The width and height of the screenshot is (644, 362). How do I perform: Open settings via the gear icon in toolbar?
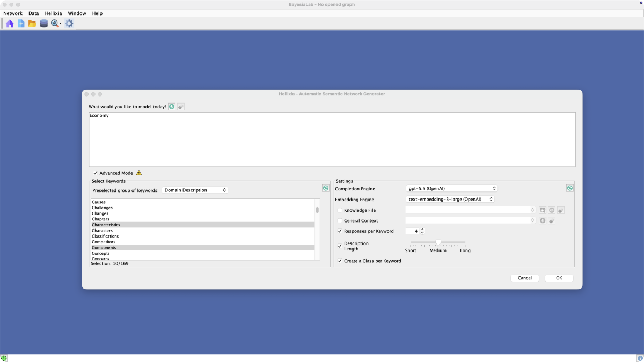tap(69, 24)
